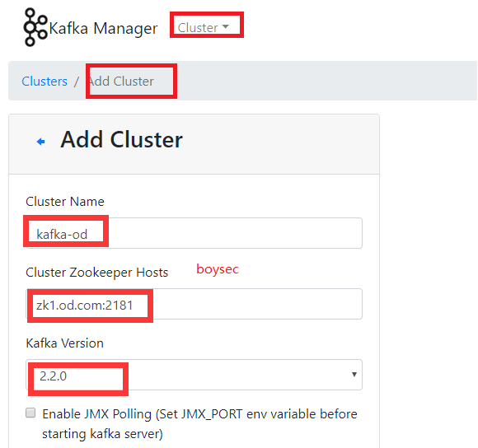478x448 pixels.
Task: Enable the JMX Polling checkbox
Action: 30,413
